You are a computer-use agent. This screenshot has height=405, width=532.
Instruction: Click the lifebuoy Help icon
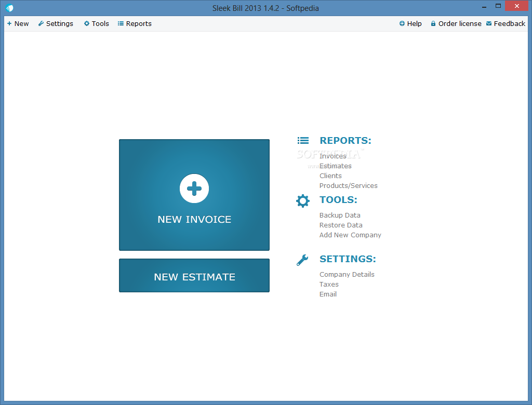pyautogui.click(x=402, y=23)
